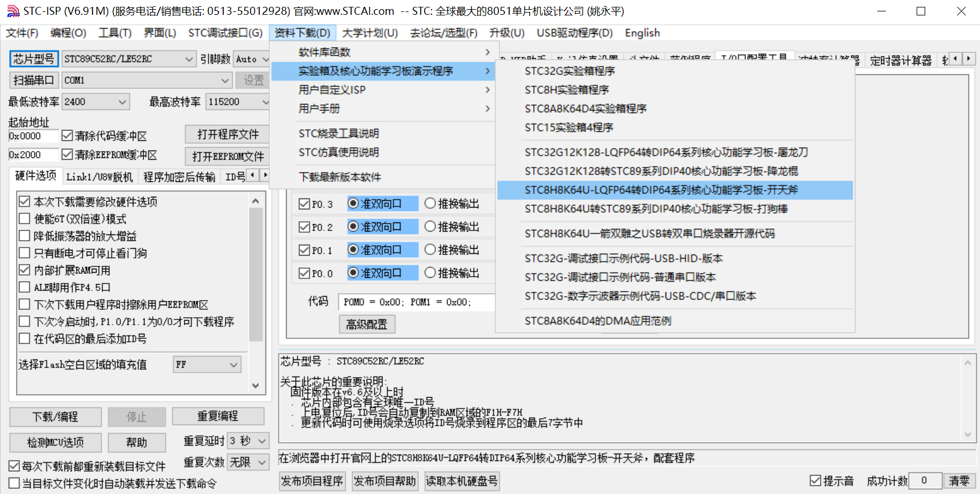Click the 帮助 button

pyautogui.click(x=136, y=442)
